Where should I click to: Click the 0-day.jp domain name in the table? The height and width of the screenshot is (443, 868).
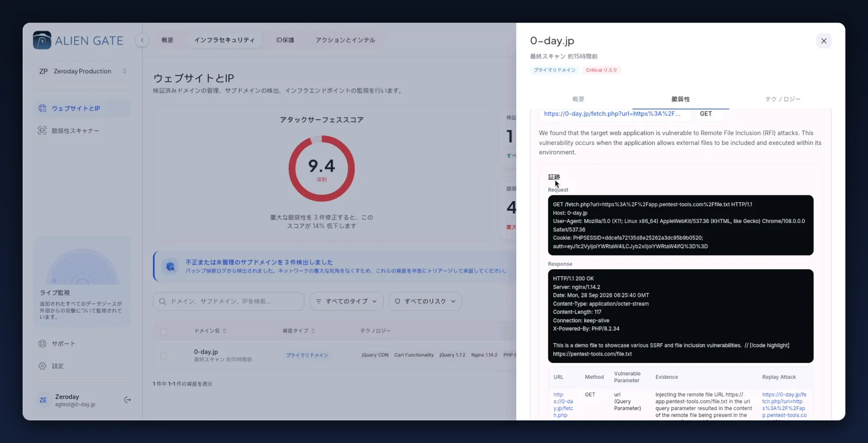coord(206,352)
